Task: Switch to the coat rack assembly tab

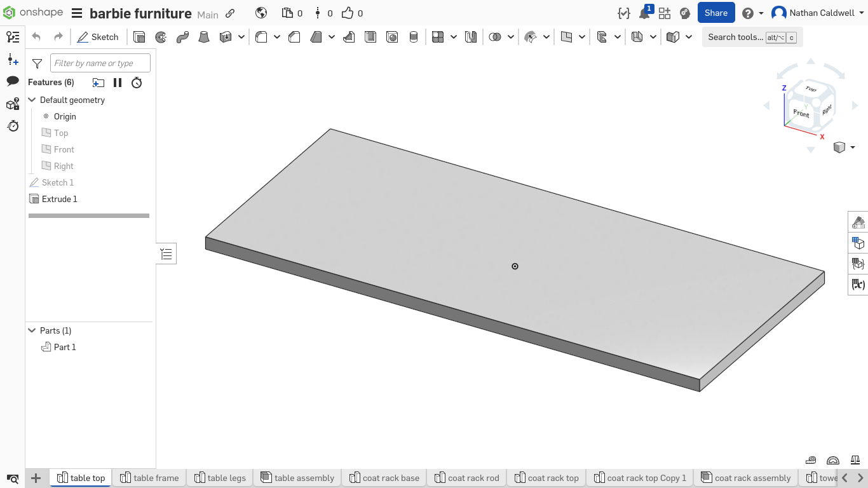Action: click(x=746, y=478)
